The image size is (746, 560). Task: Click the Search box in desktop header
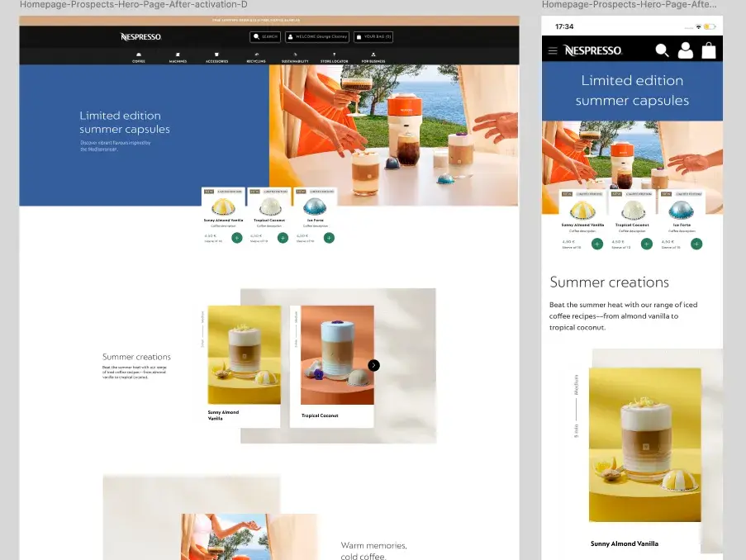pyautogui.click(x=266, y=37)
